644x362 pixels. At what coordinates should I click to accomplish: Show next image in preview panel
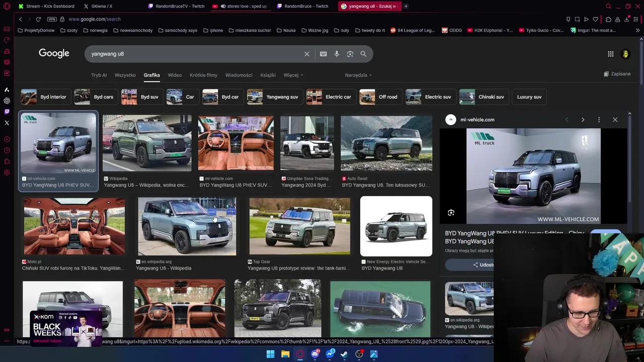coord(583,120)
